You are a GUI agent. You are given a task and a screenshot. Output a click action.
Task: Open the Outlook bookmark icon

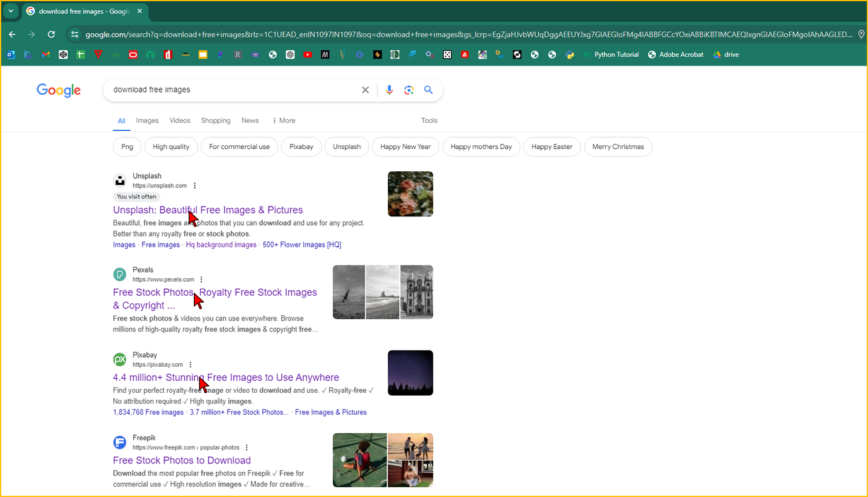(x=10, y=54)
